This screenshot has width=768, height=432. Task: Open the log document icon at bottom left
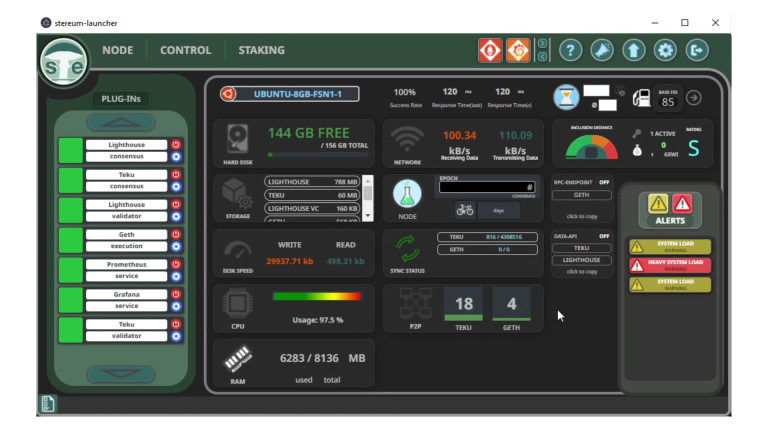click(x=48, y=404)
